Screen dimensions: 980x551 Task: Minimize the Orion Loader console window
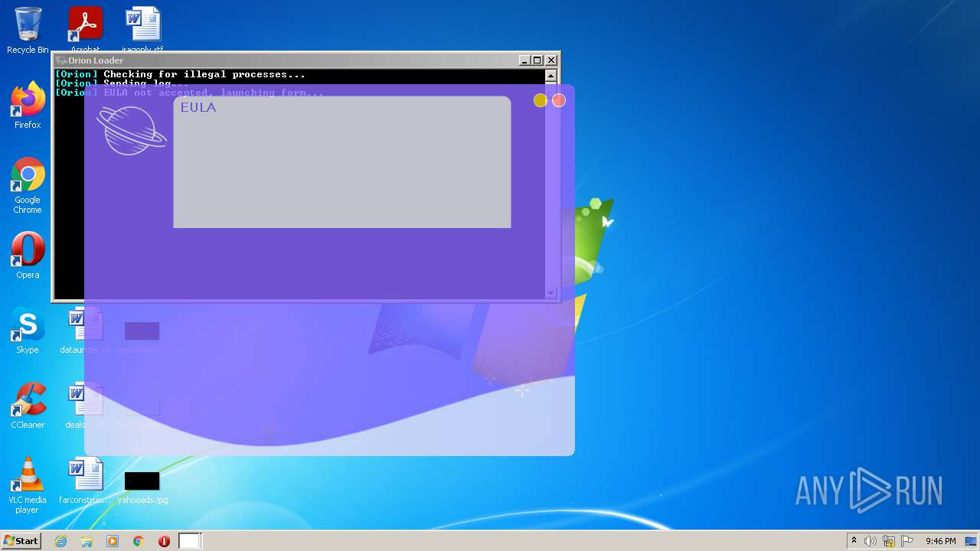524,60
